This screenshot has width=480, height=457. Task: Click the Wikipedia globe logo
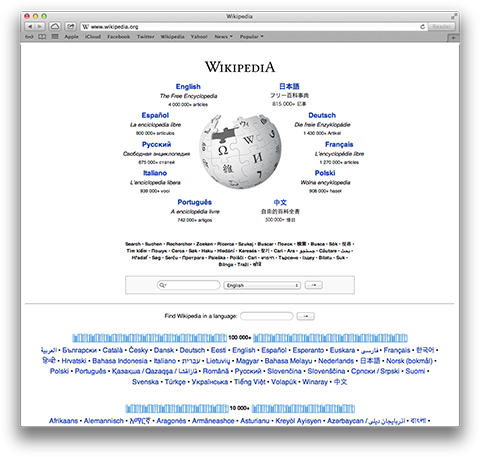coord(240,151)
